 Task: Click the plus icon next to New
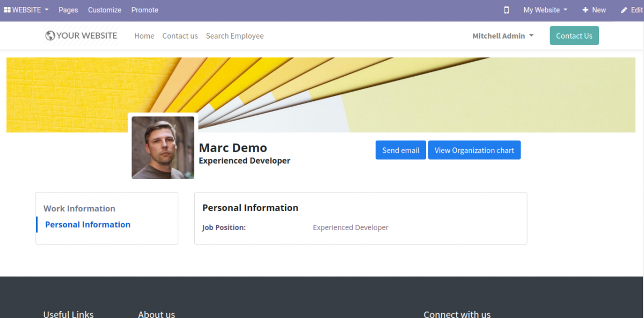587,10
